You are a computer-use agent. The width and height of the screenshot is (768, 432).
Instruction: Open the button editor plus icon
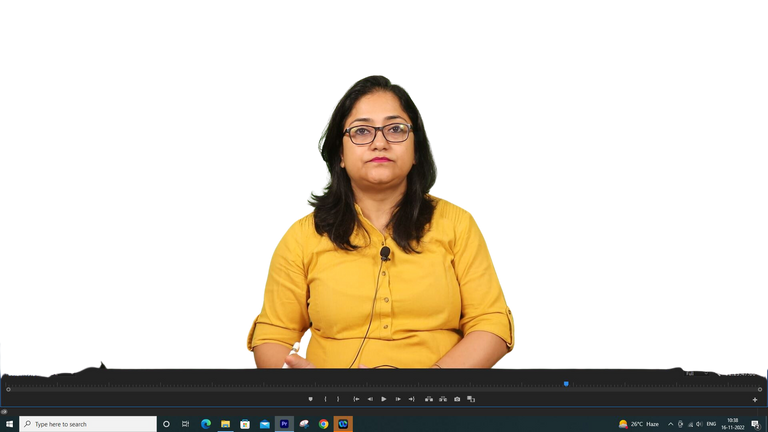(x=755, y=400)
